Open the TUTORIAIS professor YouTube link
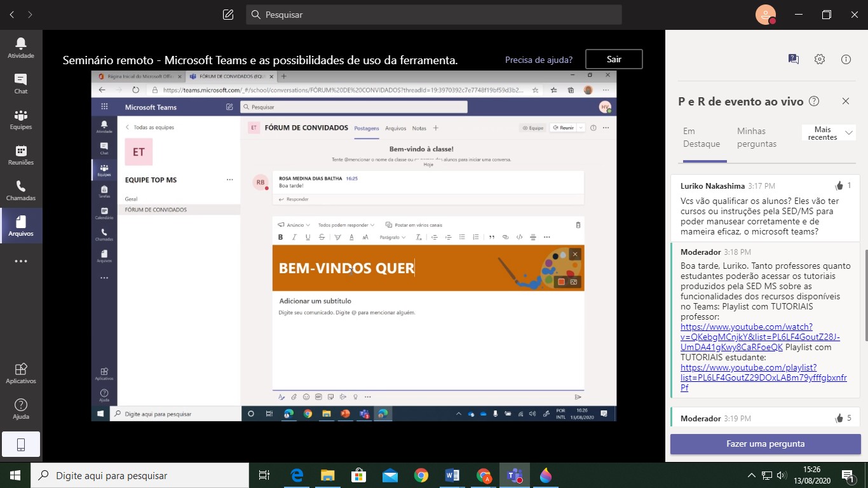 click(760, 337)
